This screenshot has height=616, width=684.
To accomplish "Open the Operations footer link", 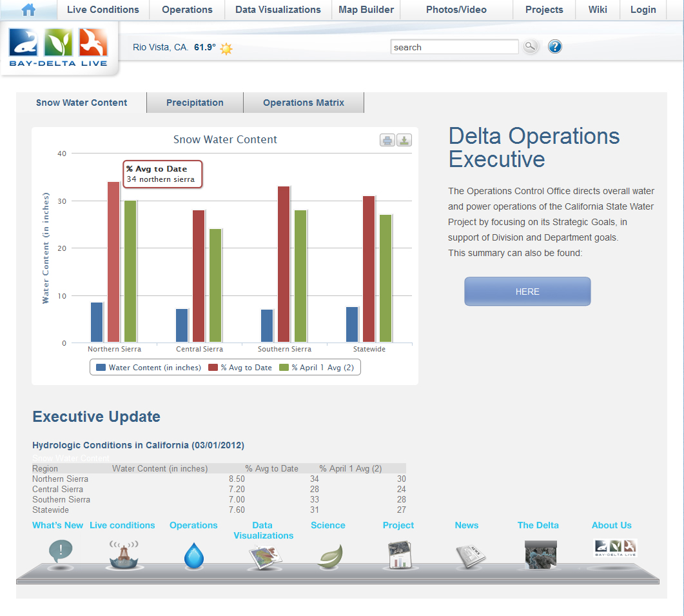I will tap(193, 525).
